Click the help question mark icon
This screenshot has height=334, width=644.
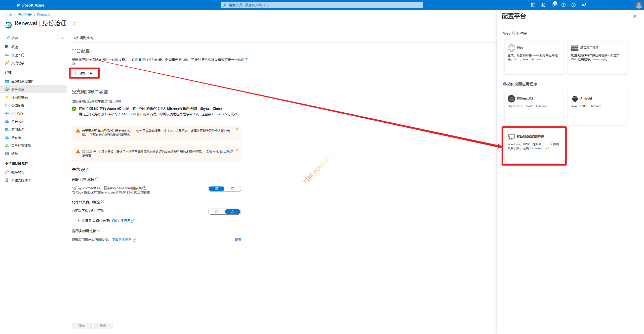click(574, 5)
